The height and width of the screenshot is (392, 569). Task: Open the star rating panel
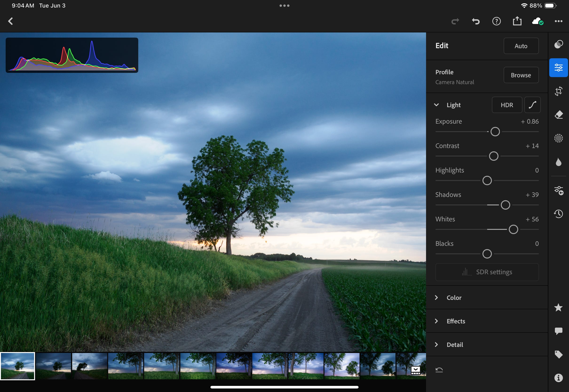pyautogui.click(x=558, y=307)
